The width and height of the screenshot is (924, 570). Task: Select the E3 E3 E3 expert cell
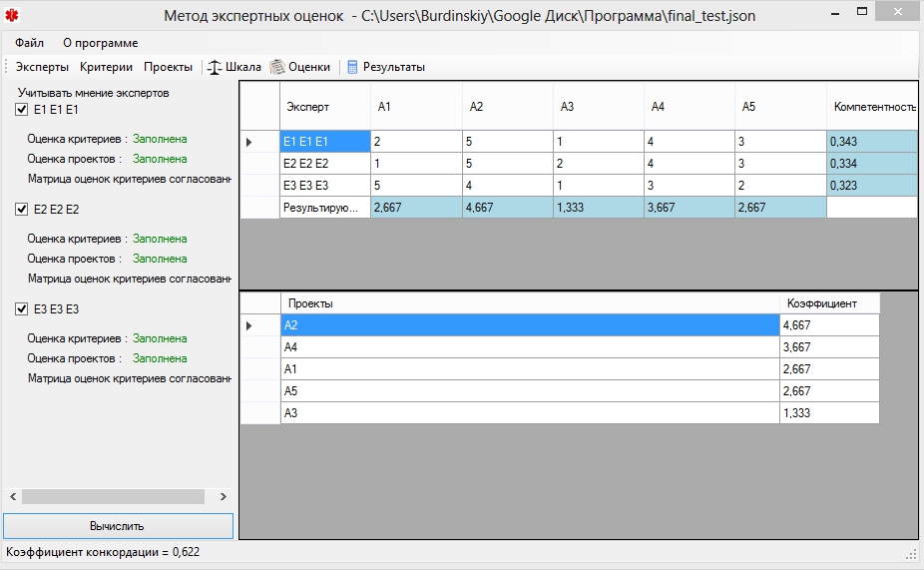[324, 185]
